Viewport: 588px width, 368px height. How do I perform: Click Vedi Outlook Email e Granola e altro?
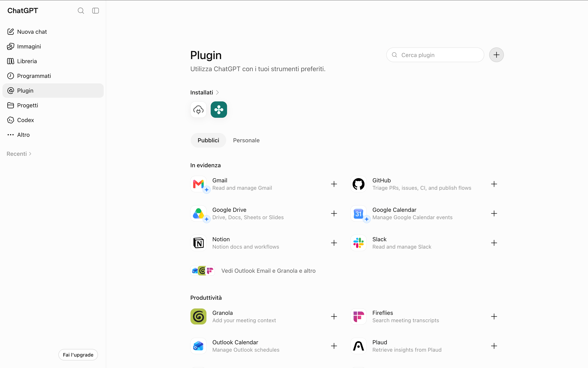click(268, 271)
